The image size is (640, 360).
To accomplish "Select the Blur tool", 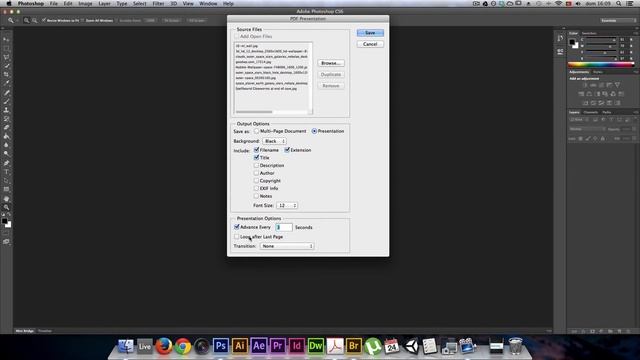I will point(6,145).
